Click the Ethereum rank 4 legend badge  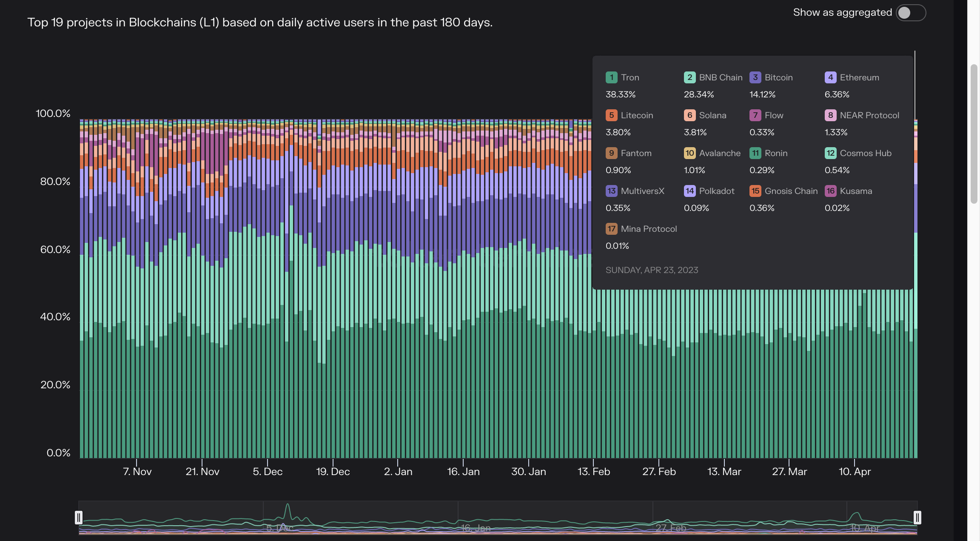coord(830,77)
